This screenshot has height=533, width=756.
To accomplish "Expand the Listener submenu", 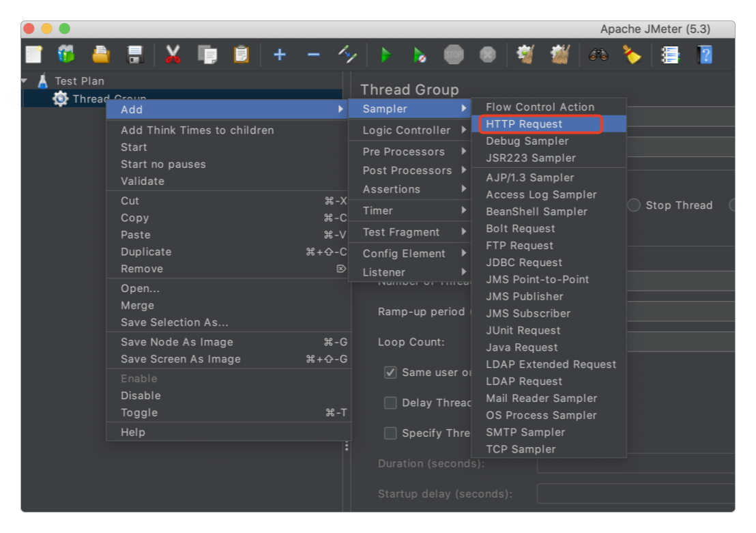I will click(x=410, y=272).
